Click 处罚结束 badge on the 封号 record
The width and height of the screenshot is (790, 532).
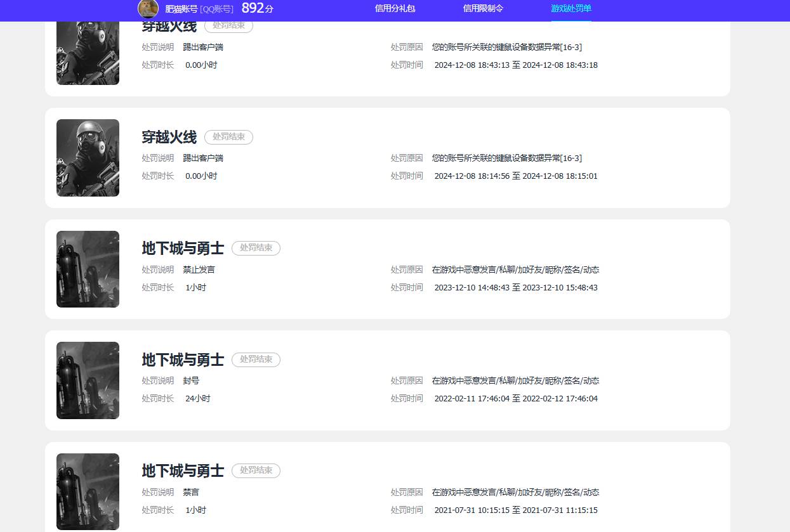point(256,360)
